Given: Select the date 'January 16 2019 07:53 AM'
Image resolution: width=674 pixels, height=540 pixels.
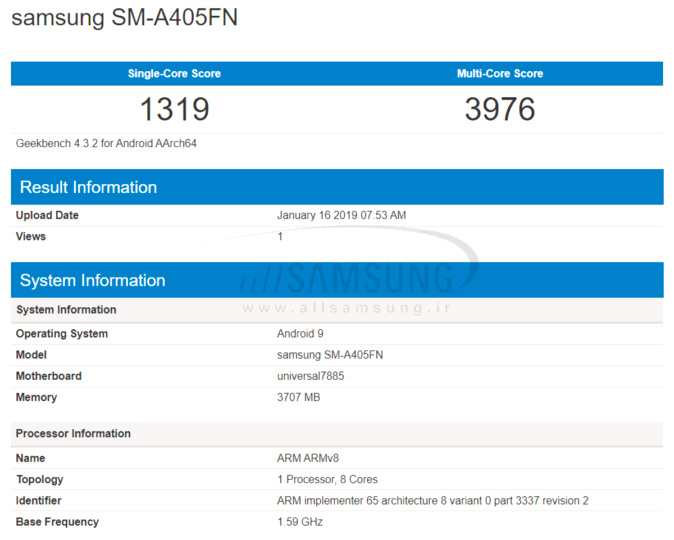Looking at the screenshot, I should (x=341, y=215).
